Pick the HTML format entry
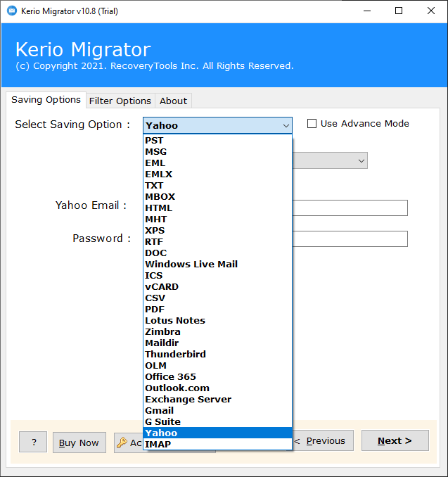This screenshot has height=477, width=448. click(217, 208)
